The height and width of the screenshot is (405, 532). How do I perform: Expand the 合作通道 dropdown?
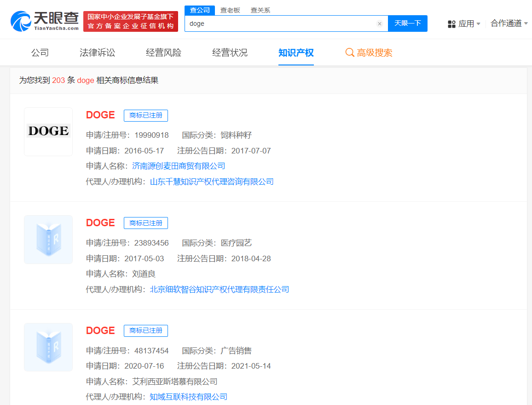click(507, 23)
